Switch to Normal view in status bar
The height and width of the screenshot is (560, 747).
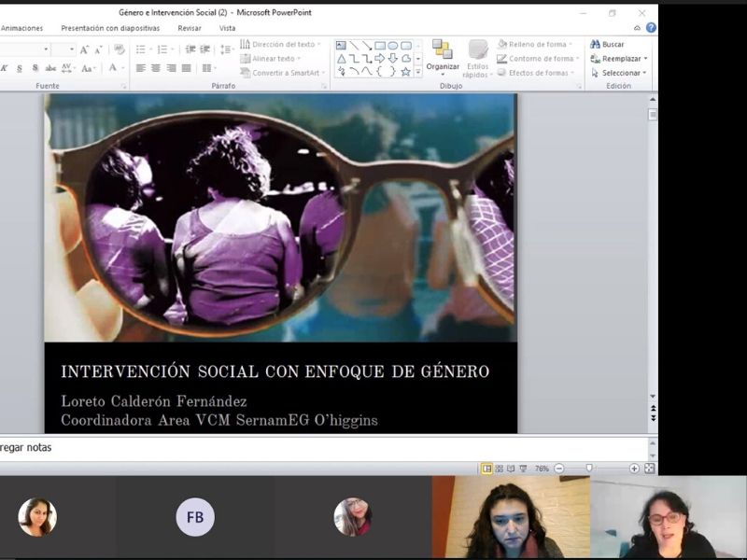point(486,469)
